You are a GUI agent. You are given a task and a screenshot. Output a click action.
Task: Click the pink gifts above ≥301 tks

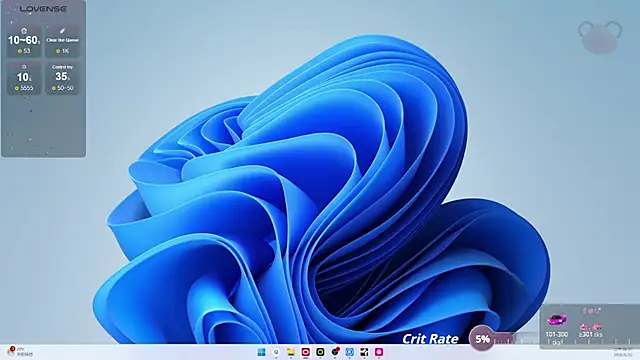click(x=591, y=327)
